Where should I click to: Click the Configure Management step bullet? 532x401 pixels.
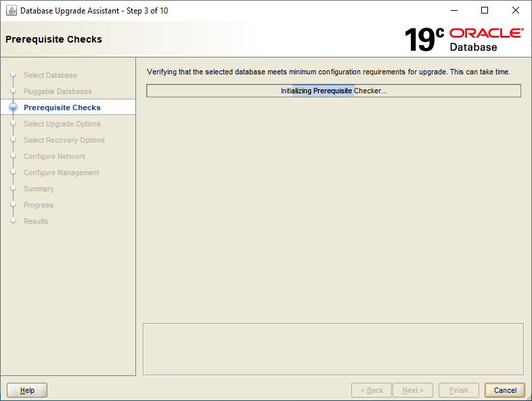pyautogui.click(x=14, y=172)
